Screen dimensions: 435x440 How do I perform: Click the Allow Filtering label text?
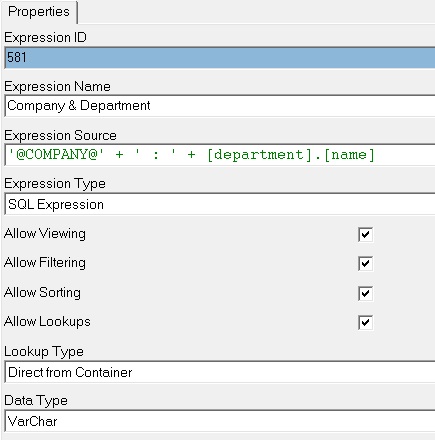(45, 263)
